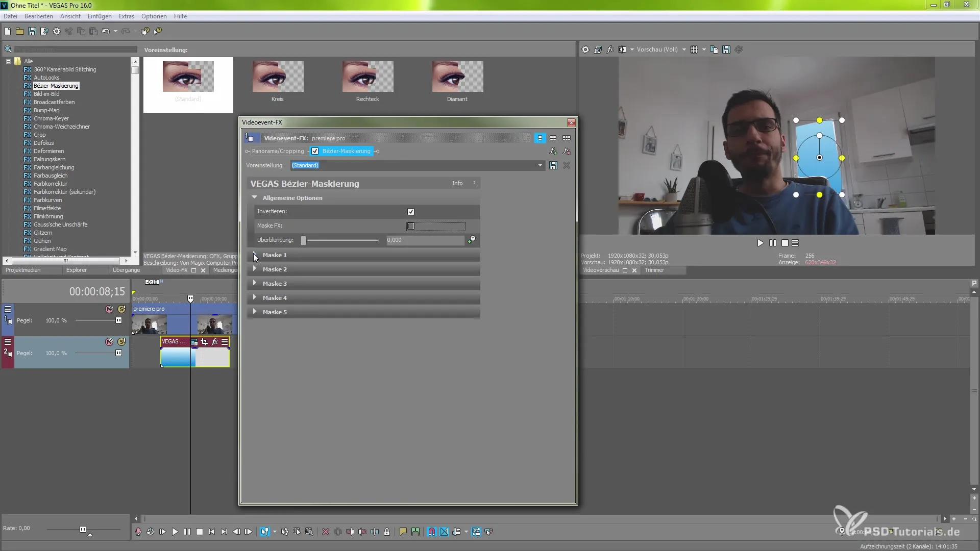Screen dimensions: 980x551
Task: Click the Rate slider handle
Action: click(83, 530)
